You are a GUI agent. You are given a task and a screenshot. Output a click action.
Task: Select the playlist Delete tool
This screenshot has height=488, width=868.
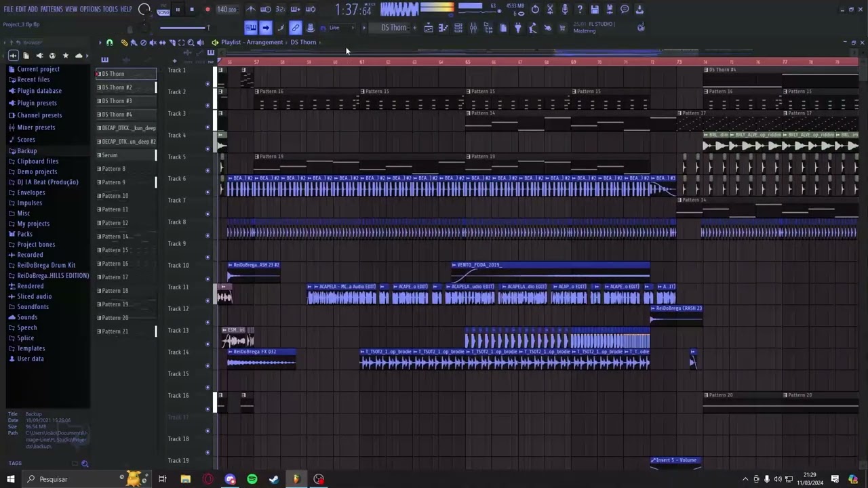[x=143, y=43]
